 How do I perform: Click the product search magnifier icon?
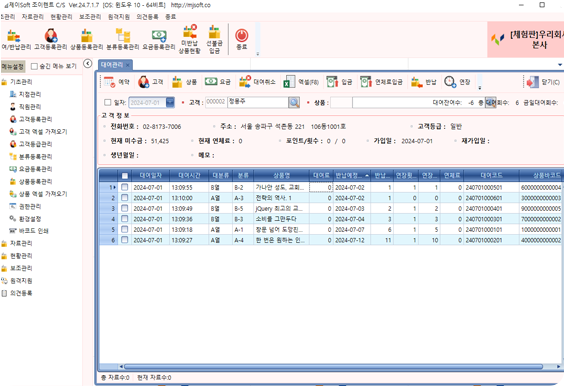tap(490, 103)
